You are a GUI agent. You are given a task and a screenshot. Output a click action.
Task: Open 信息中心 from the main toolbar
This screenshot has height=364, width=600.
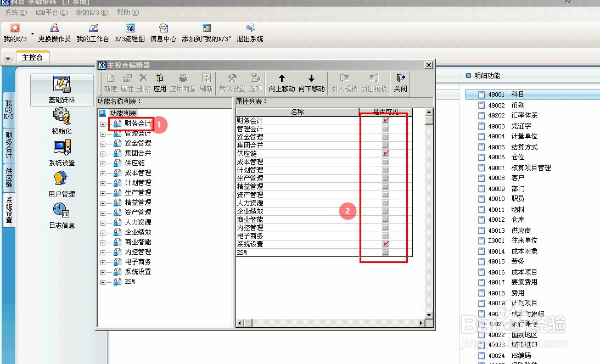[163, 31]
